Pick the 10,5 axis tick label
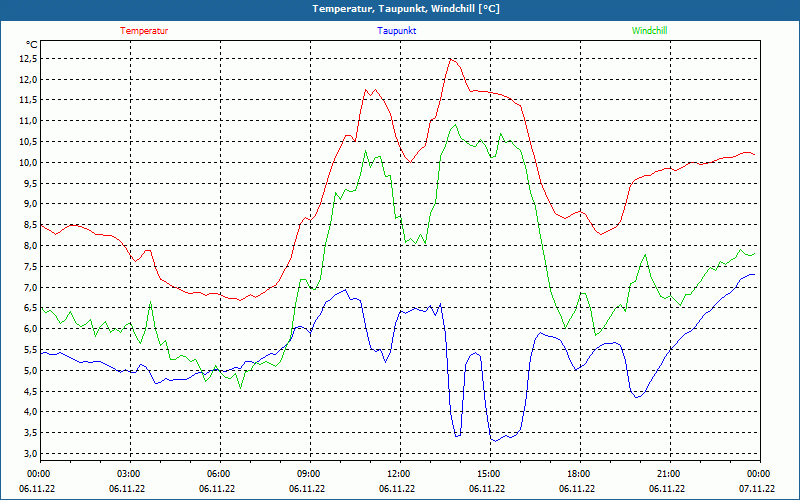The width and height of the screenshot is (800, 500). tap(29, 142)
